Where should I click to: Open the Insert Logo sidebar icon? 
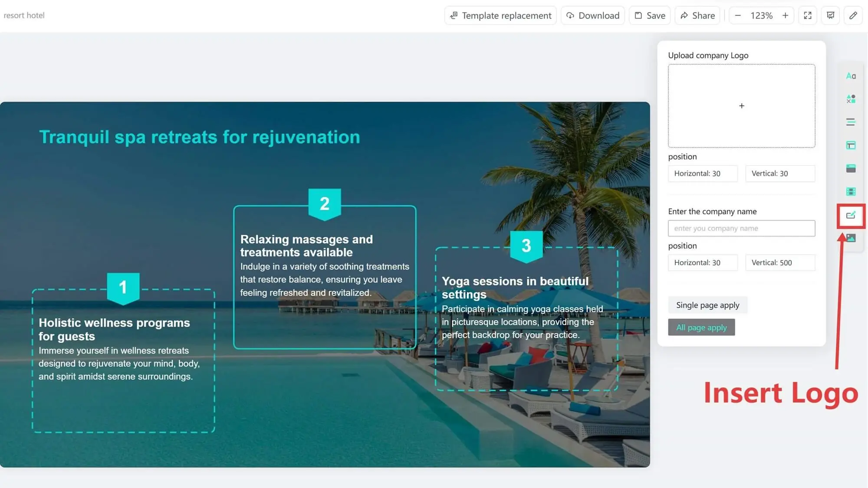[x=851, y=215]
